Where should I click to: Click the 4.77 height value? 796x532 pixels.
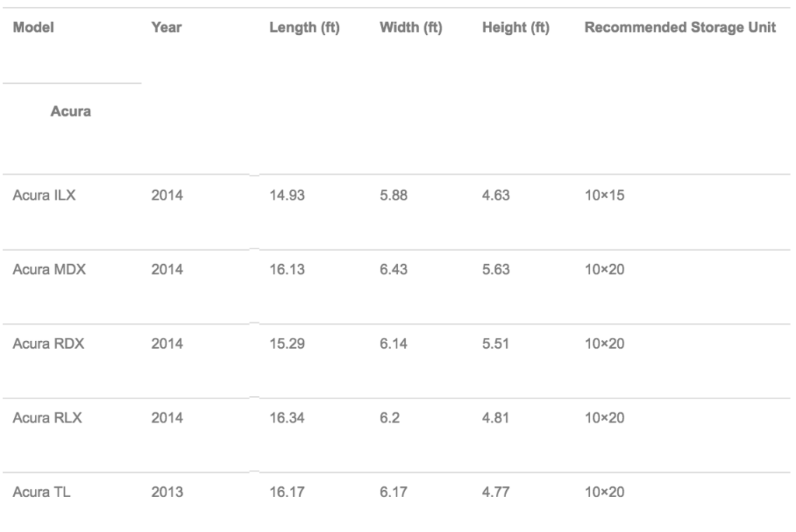pos(496,492)
